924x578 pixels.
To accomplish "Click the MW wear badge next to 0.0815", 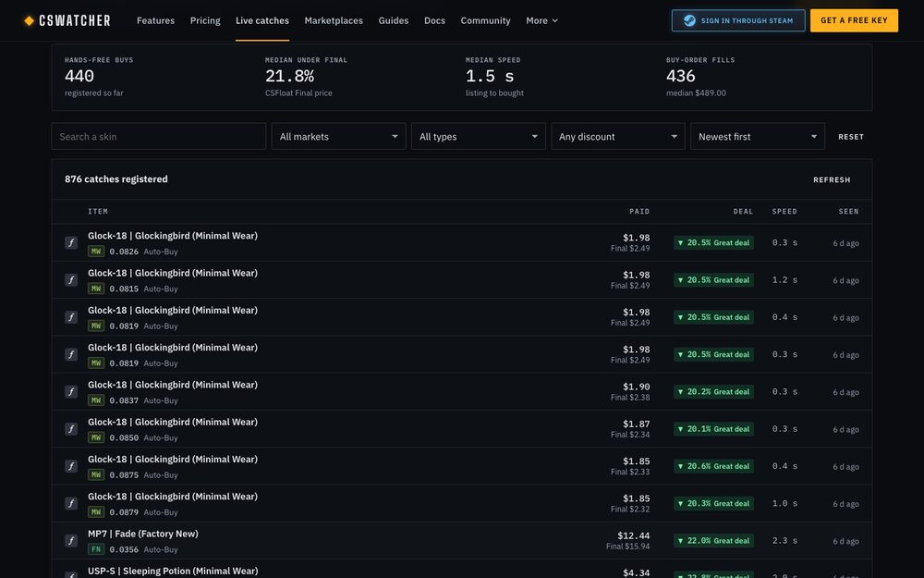I will [x=96, y=289].
